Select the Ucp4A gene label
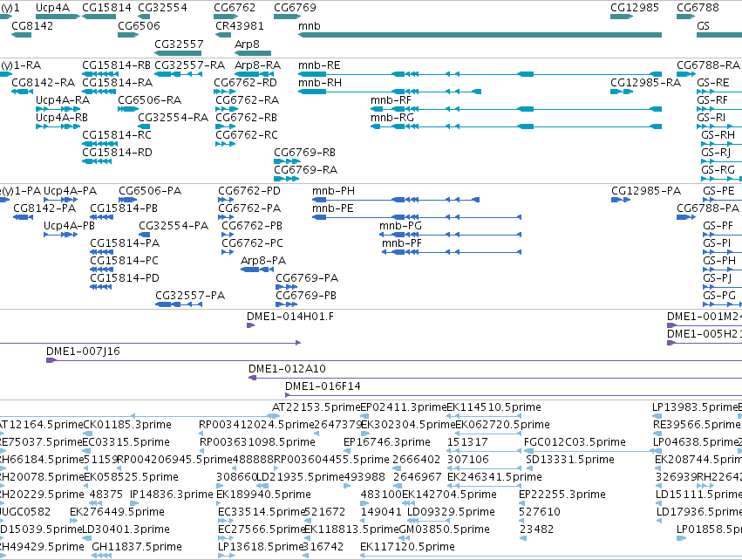The image size is (742, 560). tap(52, 8)
